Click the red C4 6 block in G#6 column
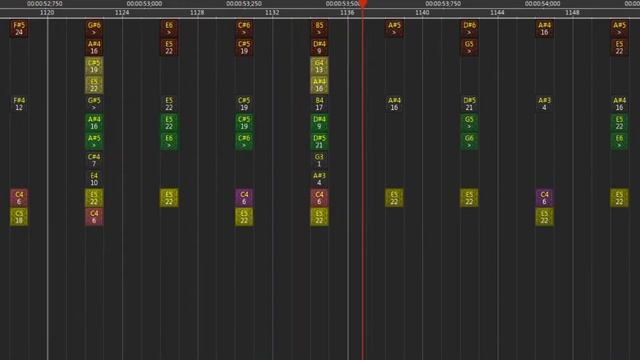640x360 pixels. pos(94,217)
